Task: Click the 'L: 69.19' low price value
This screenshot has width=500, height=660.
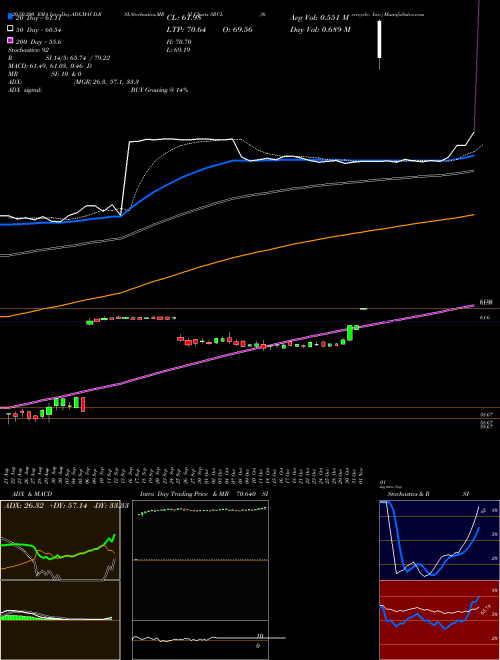Action: (178, 50)
